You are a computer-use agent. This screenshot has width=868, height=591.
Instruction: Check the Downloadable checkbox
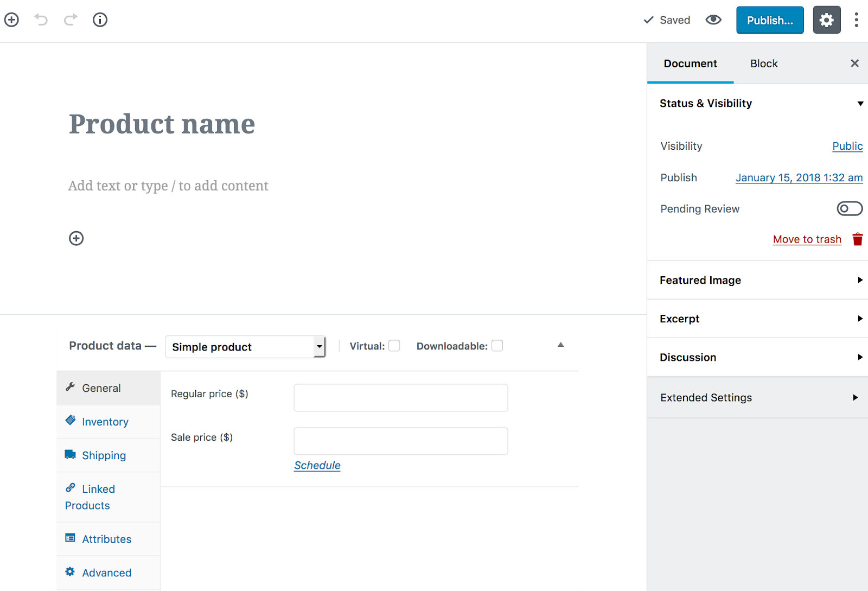click(x=497, y=346)
